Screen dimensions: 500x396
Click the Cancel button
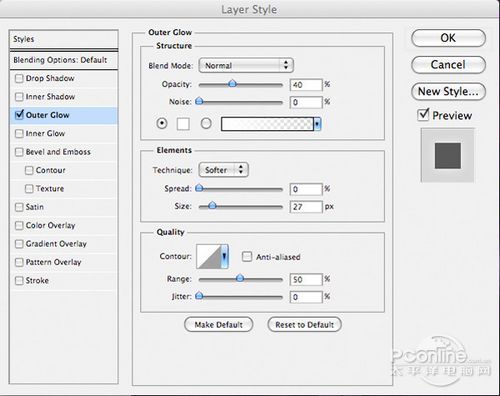click(x=448, y=65)
